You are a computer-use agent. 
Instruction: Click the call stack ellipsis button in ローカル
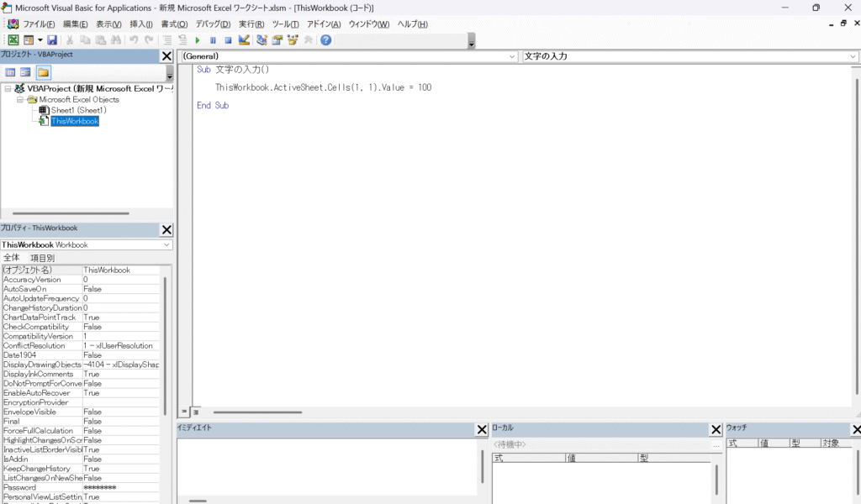716,445
